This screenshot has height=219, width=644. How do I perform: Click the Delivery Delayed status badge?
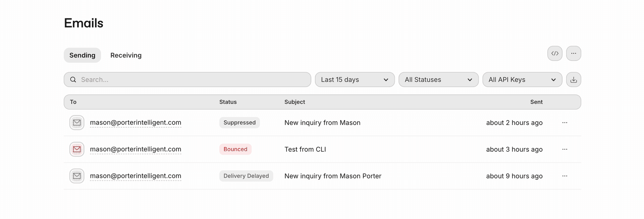coord(246,176)
